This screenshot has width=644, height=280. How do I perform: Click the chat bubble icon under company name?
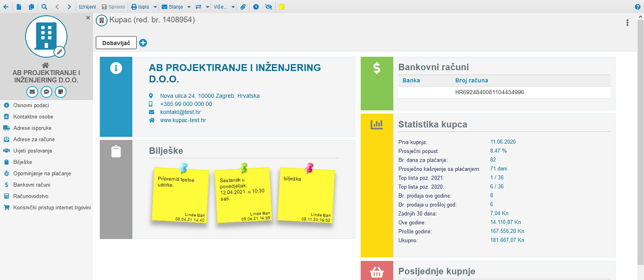pos(47,91)
